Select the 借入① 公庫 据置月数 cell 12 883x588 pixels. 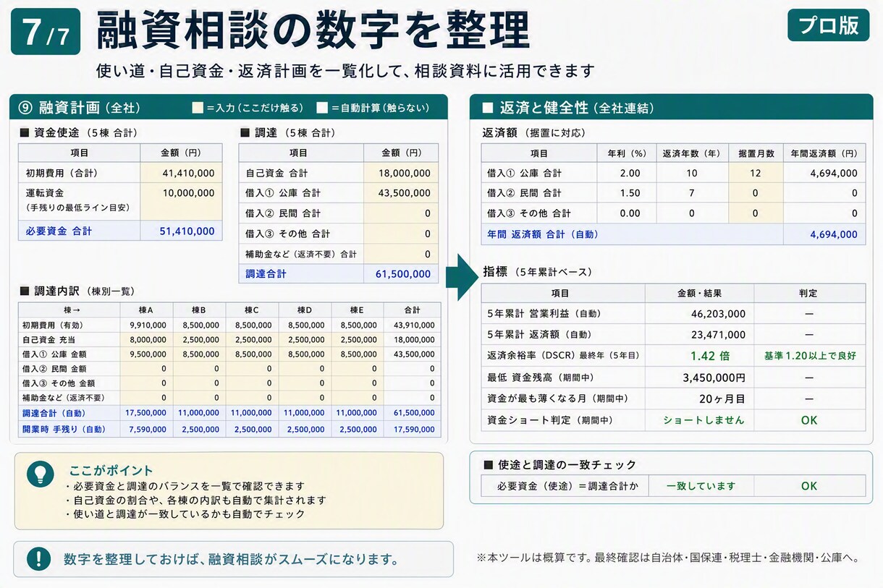click(756, 173)
